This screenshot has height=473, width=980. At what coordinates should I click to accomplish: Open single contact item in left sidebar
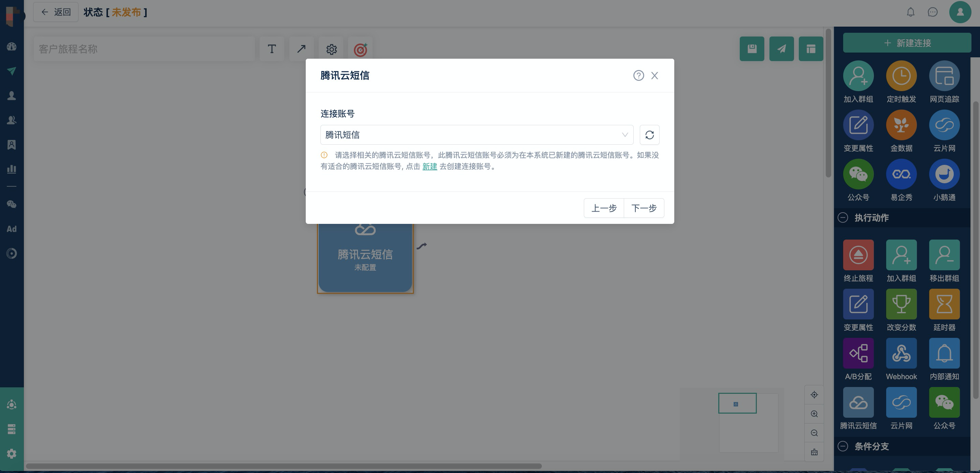[12, 96]
